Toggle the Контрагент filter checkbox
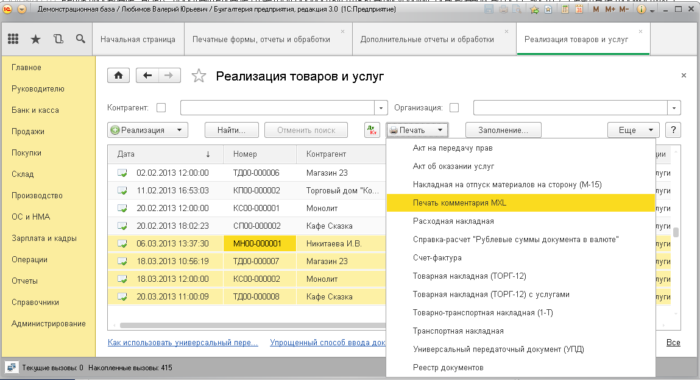 point(161,108)
